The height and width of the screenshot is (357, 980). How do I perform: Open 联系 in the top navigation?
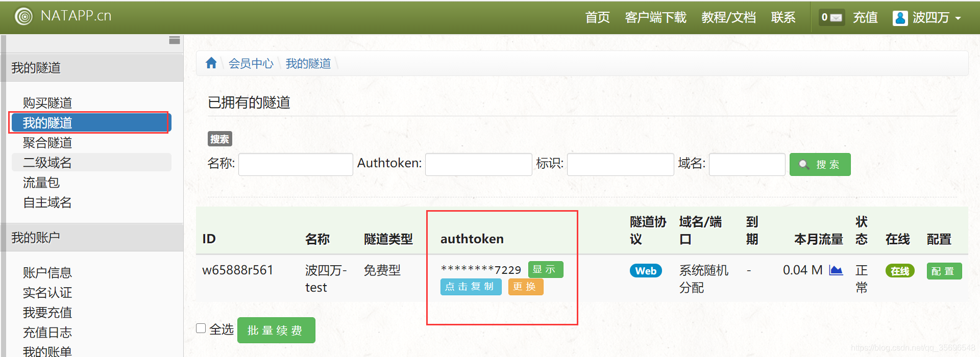(x=783, y=17)
